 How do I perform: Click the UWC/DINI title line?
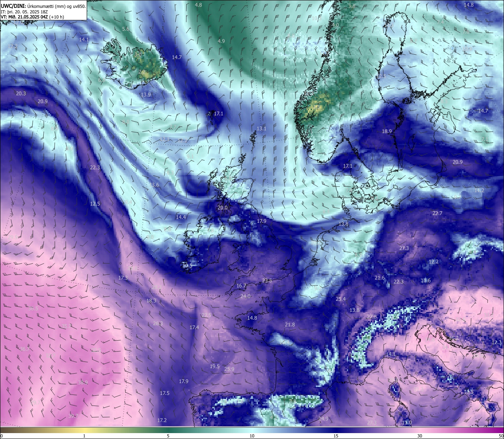click(x=43, y=6)
